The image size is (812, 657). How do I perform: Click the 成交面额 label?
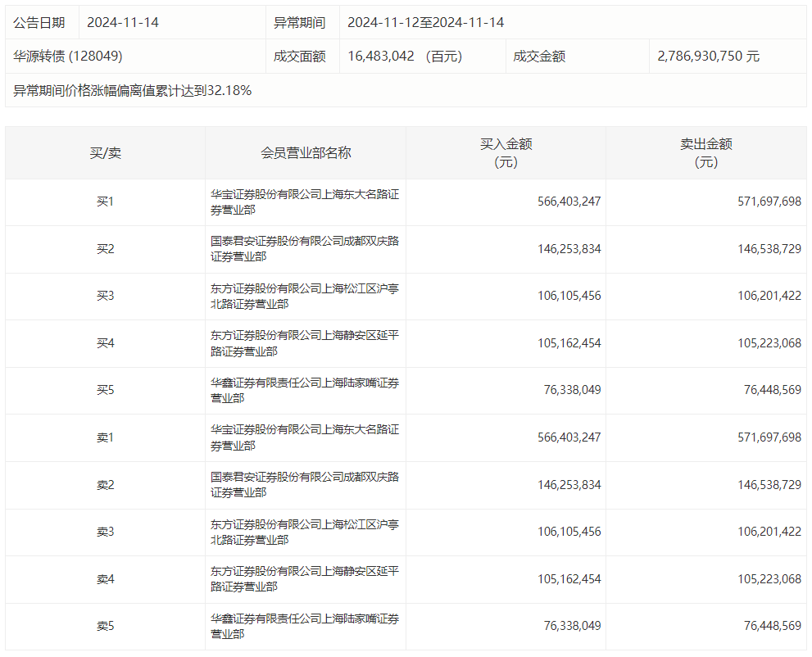click(x=299, y=56)
